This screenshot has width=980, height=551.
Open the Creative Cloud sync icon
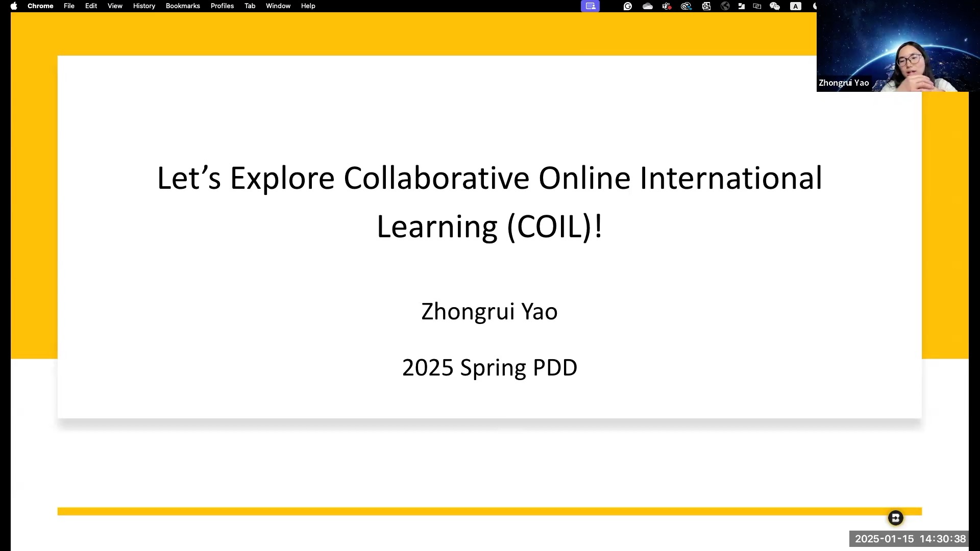click(x=686, y=6)
